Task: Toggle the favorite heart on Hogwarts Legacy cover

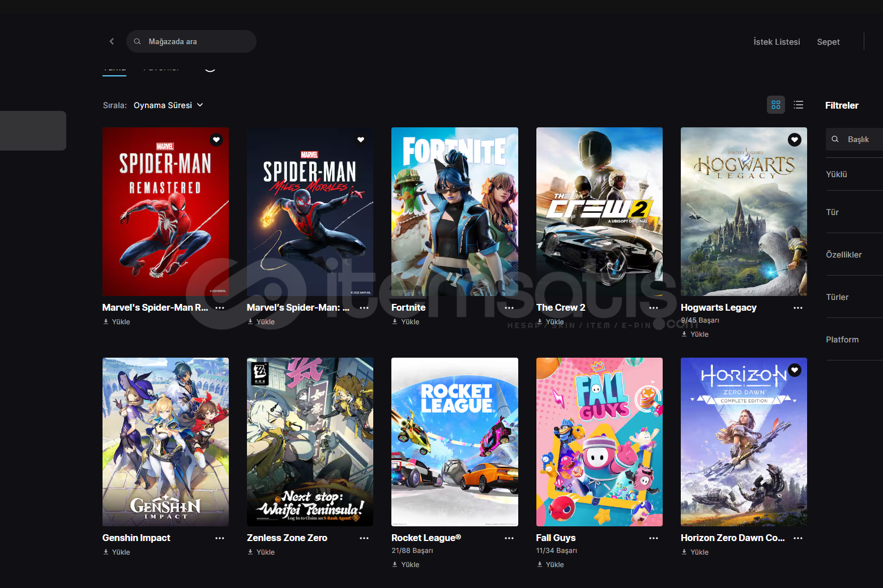Action: click(x=795, y=140)
